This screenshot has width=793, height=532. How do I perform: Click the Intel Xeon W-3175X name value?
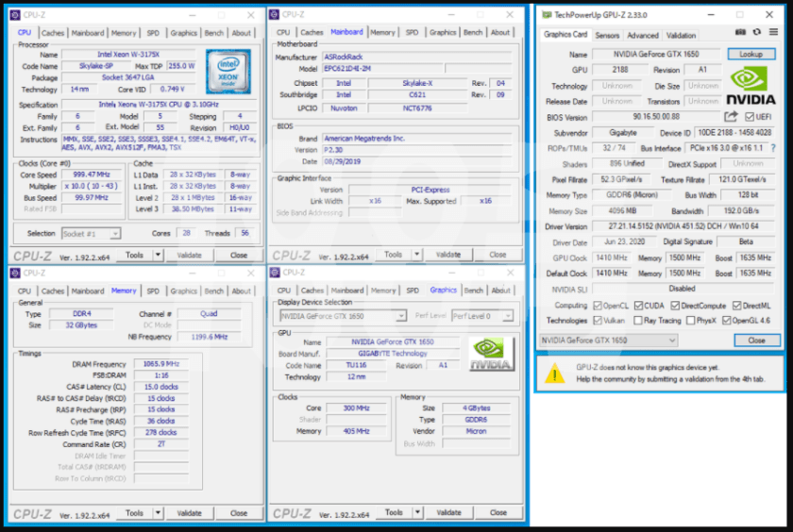[x=128, y=54]
